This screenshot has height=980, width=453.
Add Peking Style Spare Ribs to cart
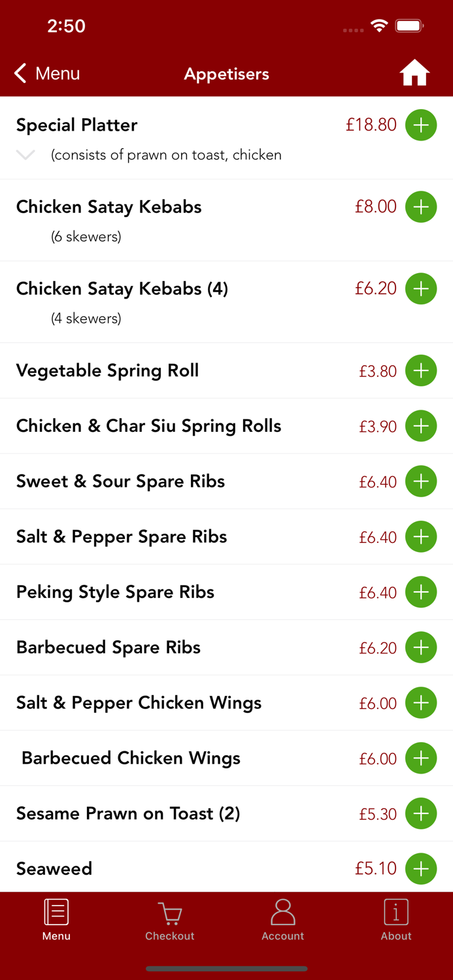coord(421,592)
